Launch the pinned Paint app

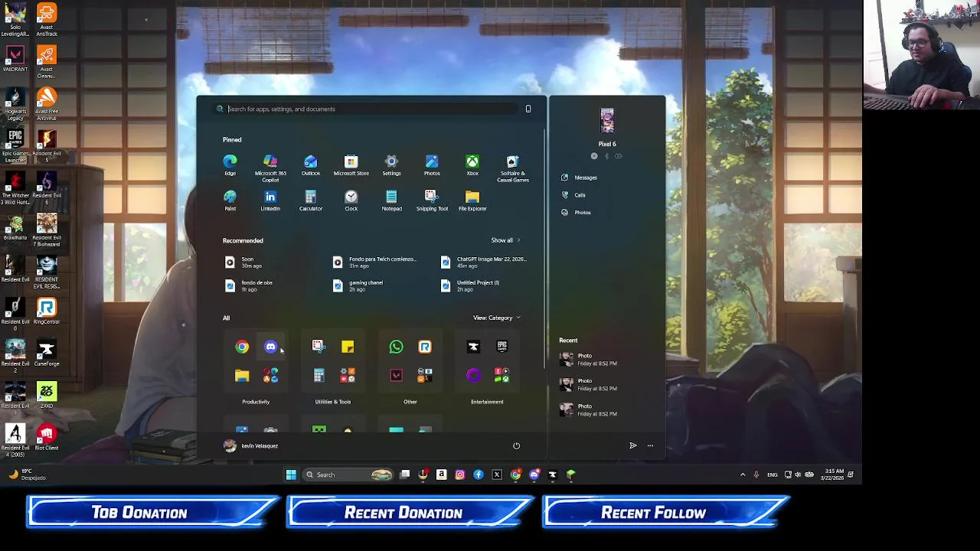230,201
